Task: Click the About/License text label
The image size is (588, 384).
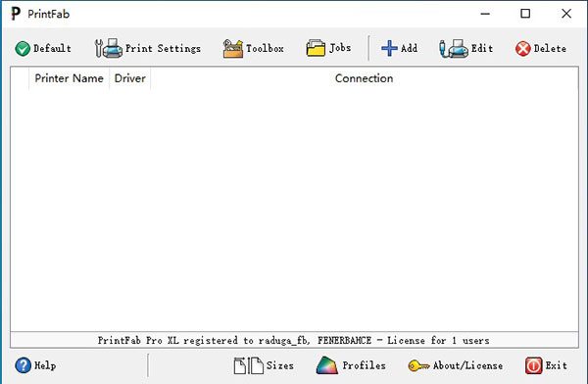Action: click(468, 365)
